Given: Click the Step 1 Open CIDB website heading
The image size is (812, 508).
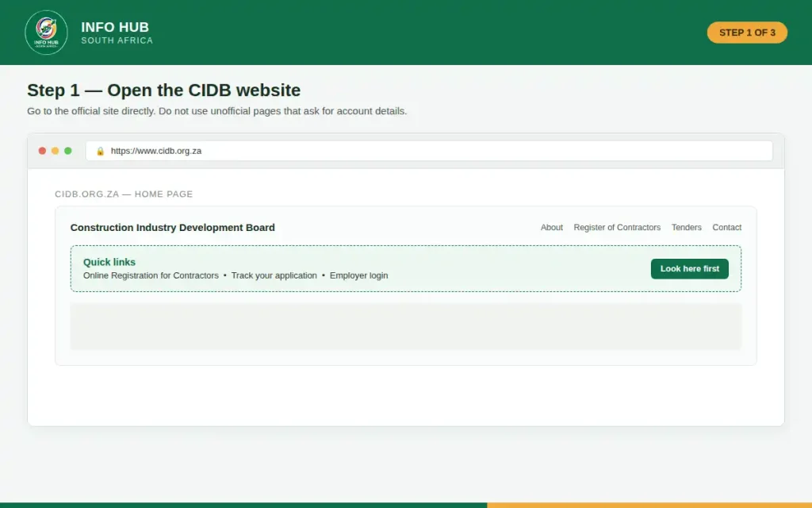Looking at the screenshot, I should point(163,90).
